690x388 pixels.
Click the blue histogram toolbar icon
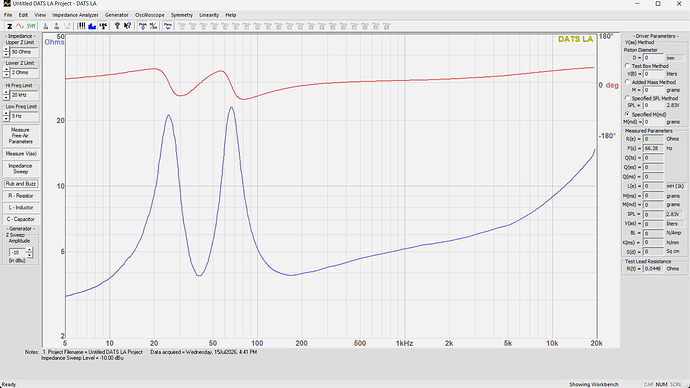tap(92, 26)
